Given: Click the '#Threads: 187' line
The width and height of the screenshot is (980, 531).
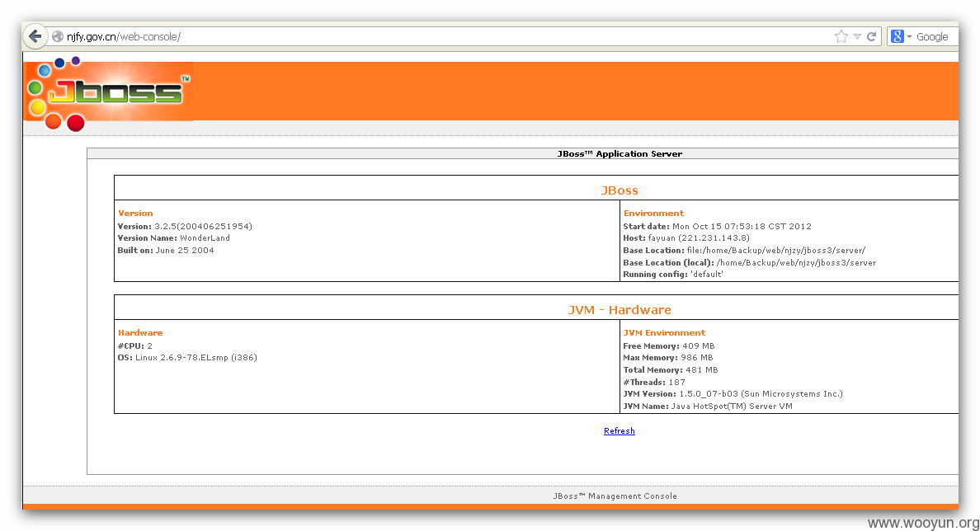Looking at the screenshot, I should [x=654, y=382].
